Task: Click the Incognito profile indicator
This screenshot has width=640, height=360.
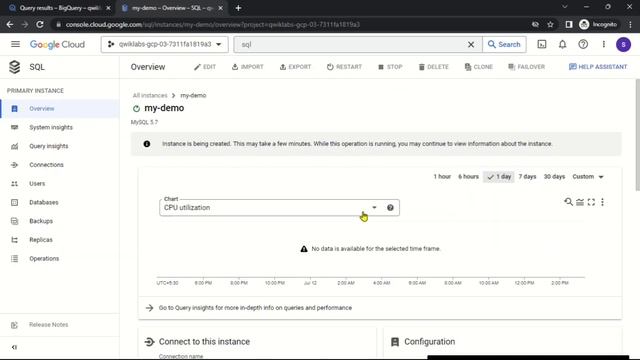Action: (598, 24)
